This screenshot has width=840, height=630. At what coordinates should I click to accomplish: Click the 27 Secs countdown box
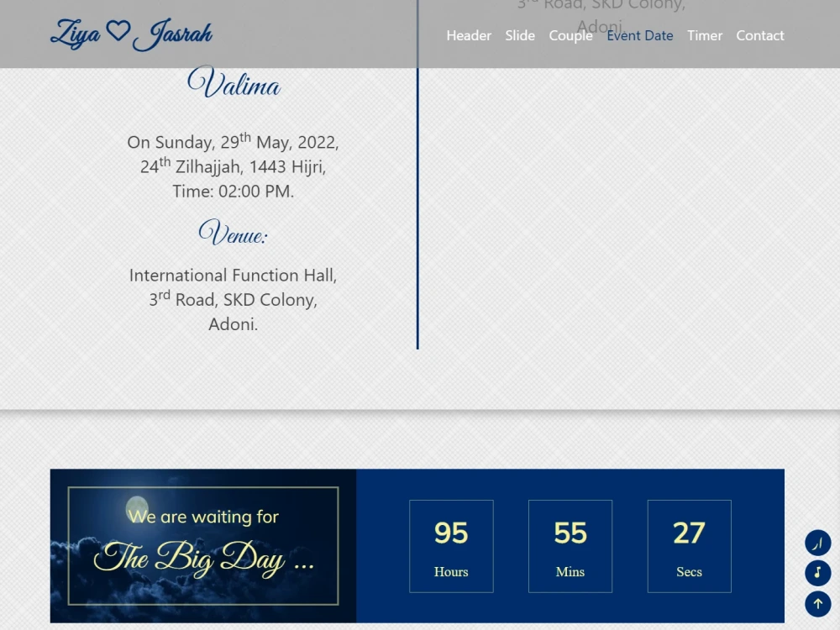689,547
